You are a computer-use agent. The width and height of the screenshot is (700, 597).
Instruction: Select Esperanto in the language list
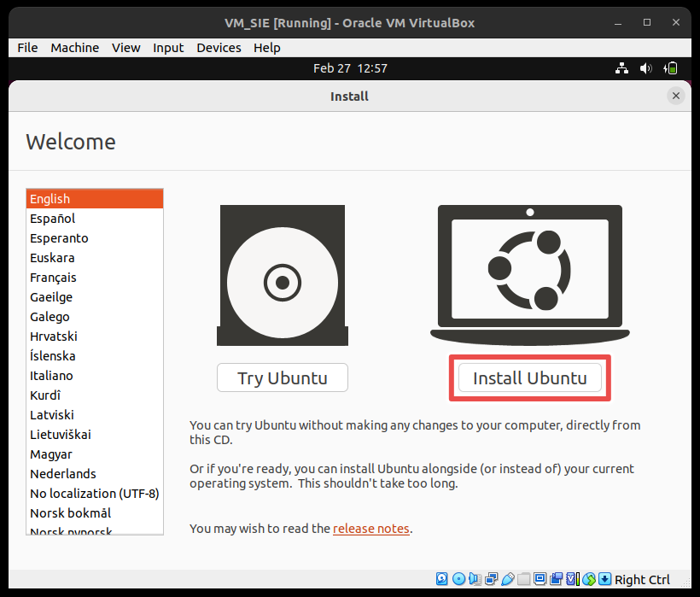95,238
